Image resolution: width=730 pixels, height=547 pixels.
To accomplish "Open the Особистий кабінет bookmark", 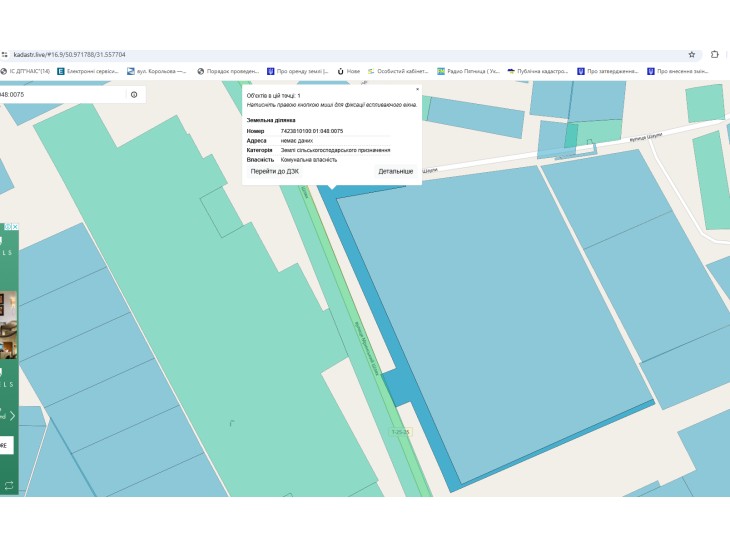I will (x=398, y=71).
